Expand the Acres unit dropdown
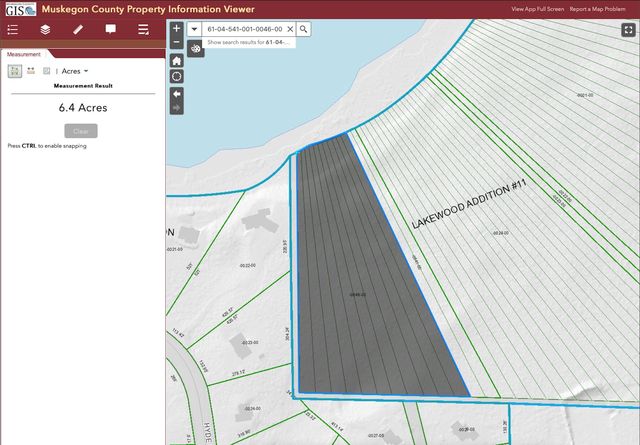The height and width of the screenshot is (445, 640). 75,72
